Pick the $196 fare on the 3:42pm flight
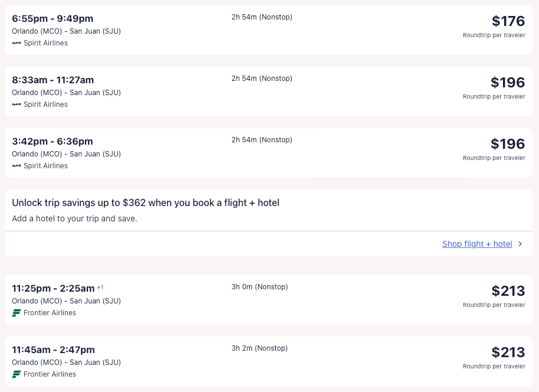The width and height of the screenshot is (539, 392). [507, 144]
